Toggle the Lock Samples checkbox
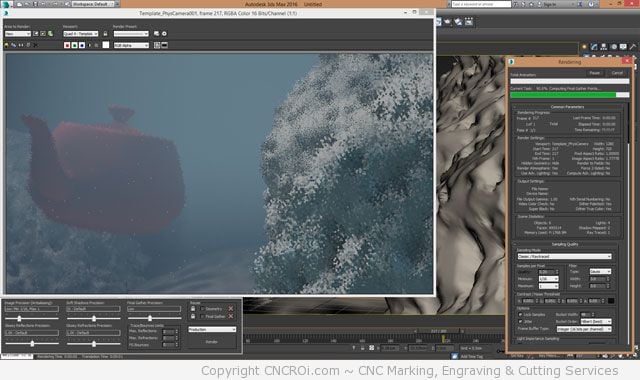The width and height of the screenshot is (640, 380). tap(520, 315)
